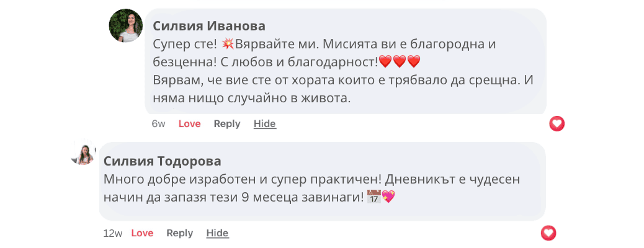Click the sparkling heart emoji after the calendar
644x248 pixels.
click(x=388, y=197)
